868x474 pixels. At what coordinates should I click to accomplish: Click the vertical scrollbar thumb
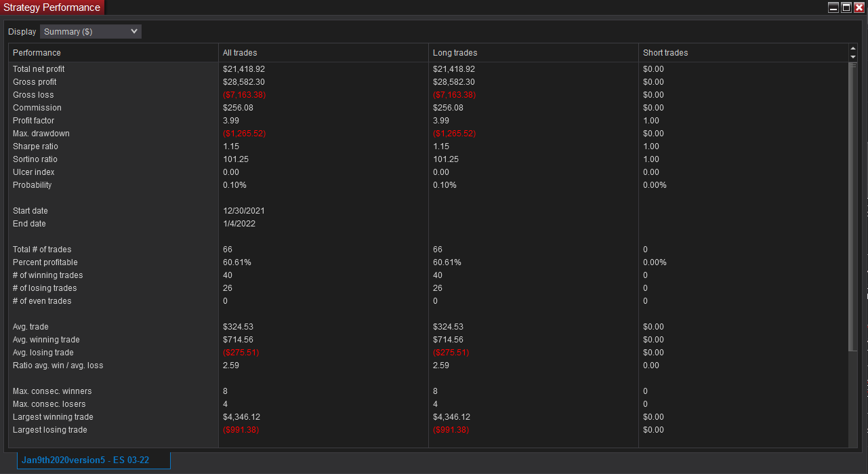pos(852,207)
